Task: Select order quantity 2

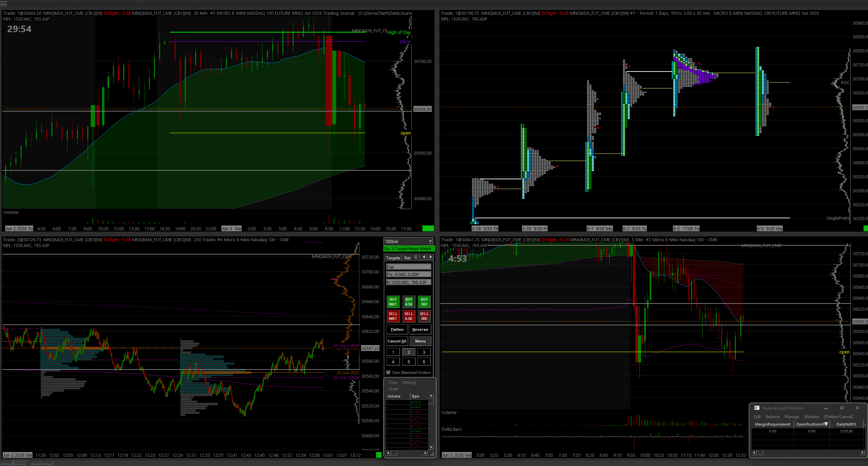Action: (409, 352)
